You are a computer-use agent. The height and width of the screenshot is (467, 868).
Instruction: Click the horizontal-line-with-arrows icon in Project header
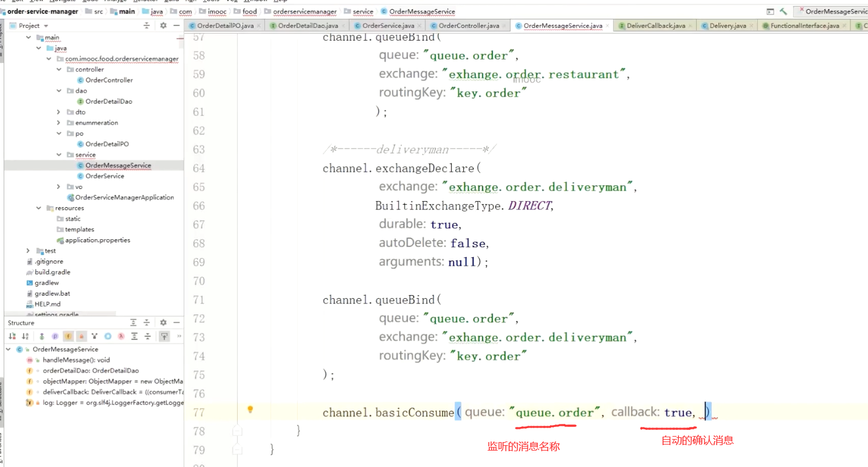(x=146, y=26)
